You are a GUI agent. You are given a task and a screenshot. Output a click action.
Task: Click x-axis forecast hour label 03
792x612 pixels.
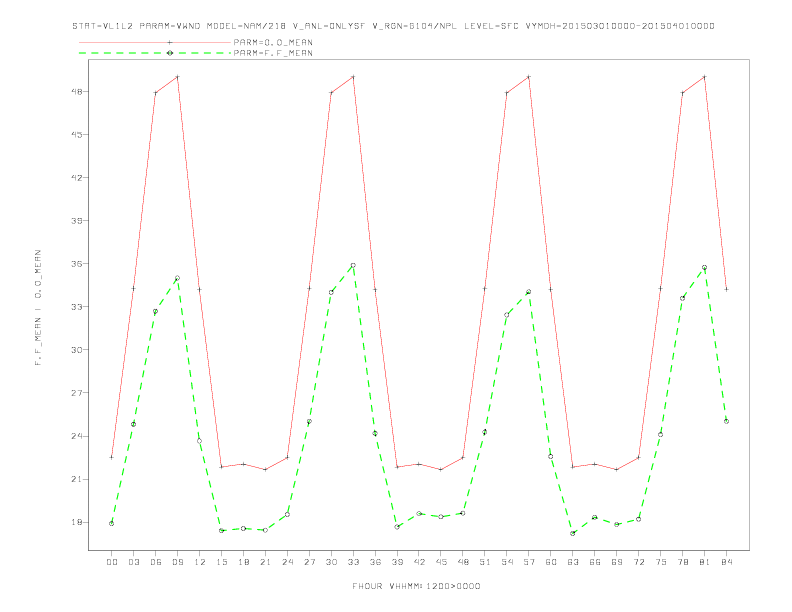tap(133, 562)
